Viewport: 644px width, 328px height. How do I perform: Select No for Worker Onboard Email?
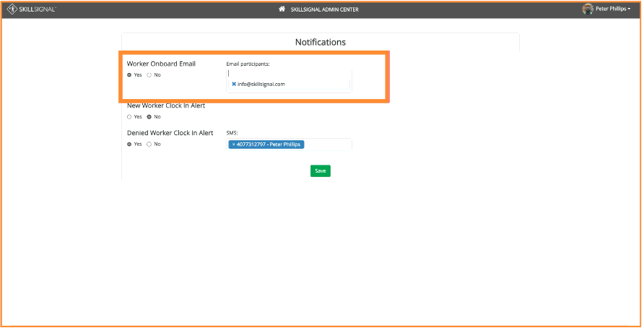(149, 75)
